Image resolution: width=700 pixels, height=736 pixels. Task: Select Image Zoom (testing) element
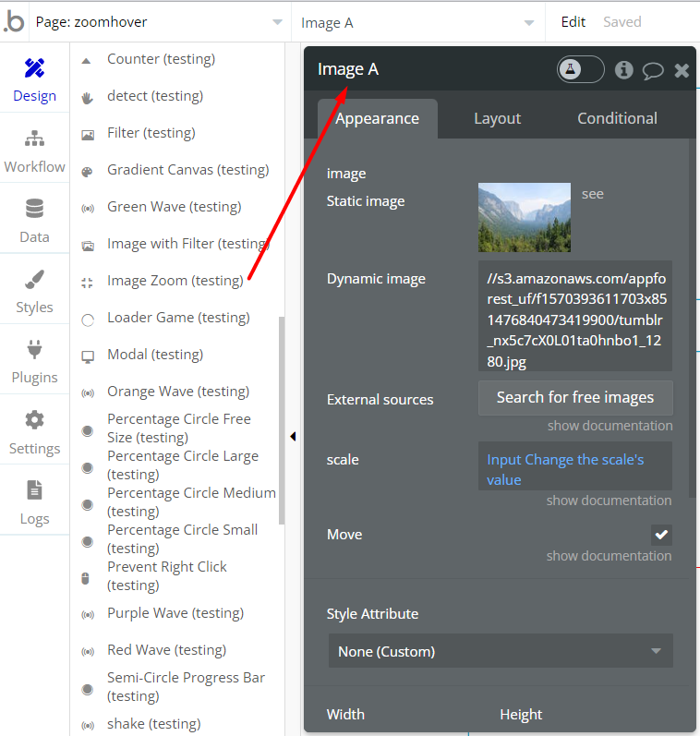pos(175,281)
